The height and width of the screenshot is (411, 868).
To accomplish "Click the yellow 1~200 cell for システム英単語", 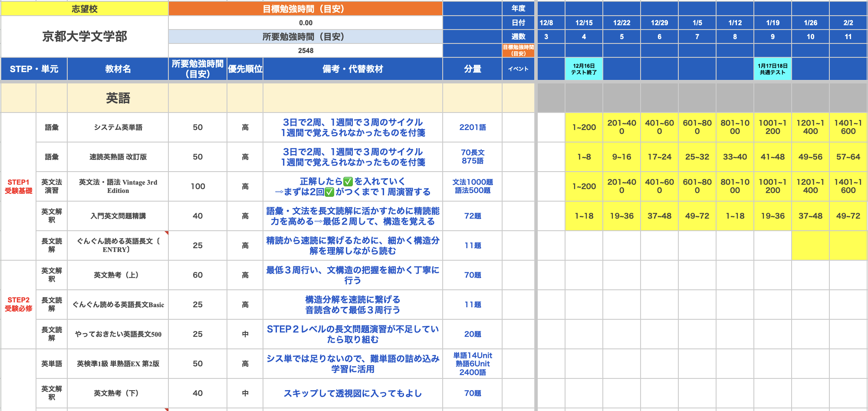I will (x=584, y=127).
